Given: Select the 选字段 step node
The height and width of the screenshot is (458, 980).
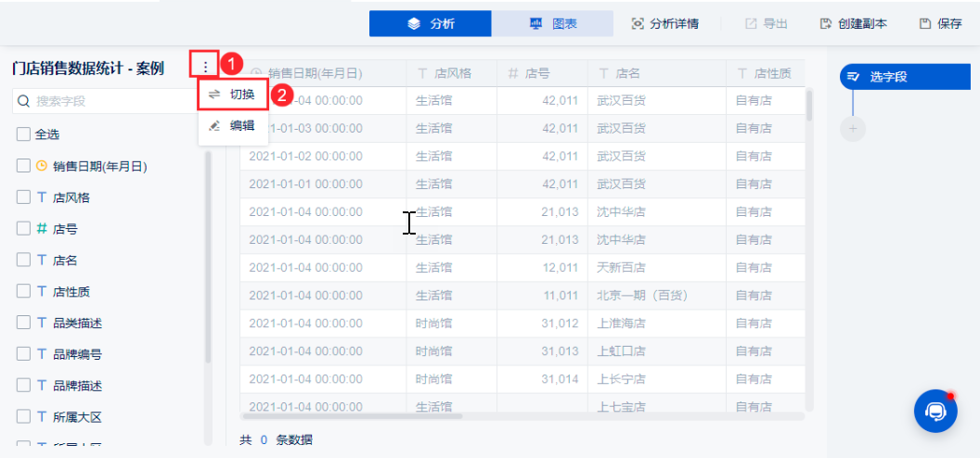Looking at the screenshot, I should click(x=905, y=77).
